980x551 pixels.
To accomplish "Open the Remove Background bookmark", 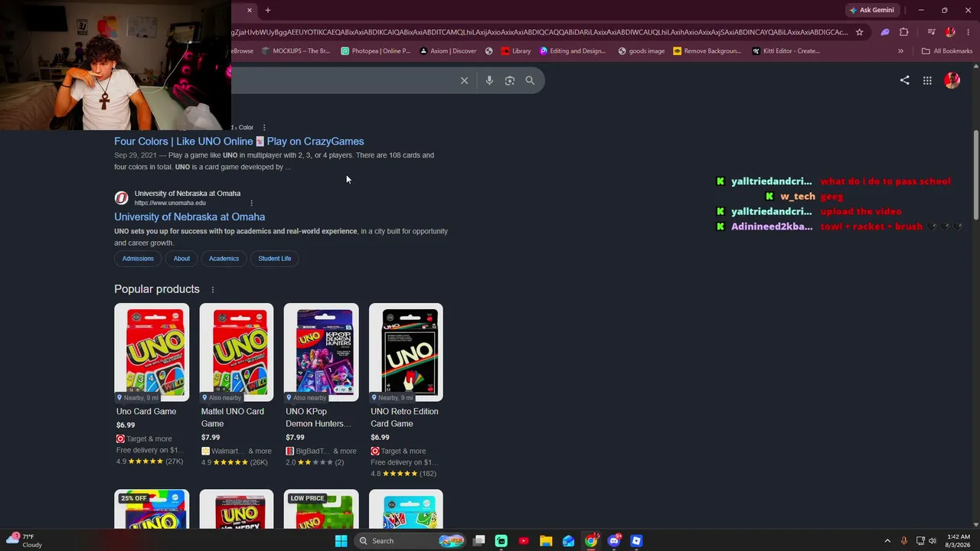I will [707, 51].
